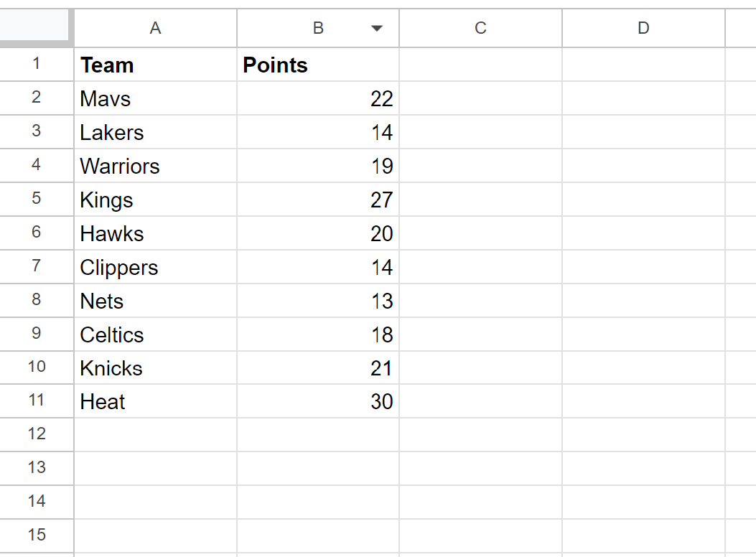Select column D header
Viewport: 756px width, 557px height.
[x=644, y=28]
